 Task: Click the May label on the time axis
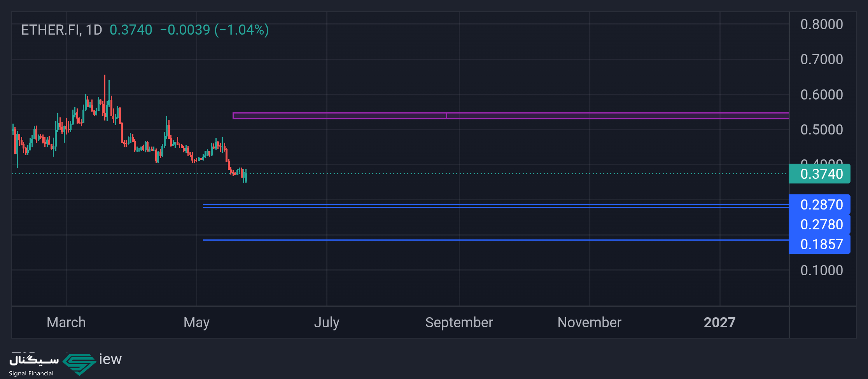tap(196, 323)
